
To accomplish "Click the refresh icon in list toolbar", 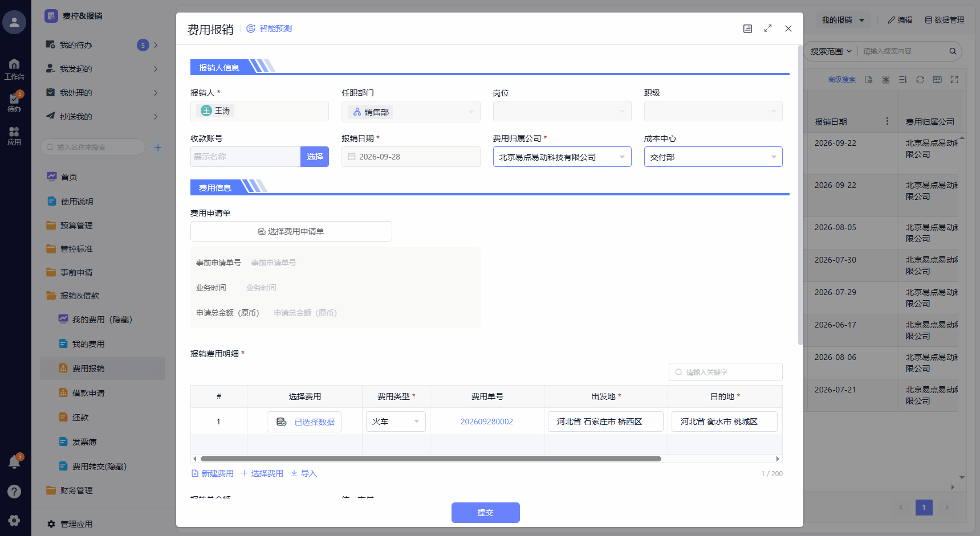I will point(920,80).
